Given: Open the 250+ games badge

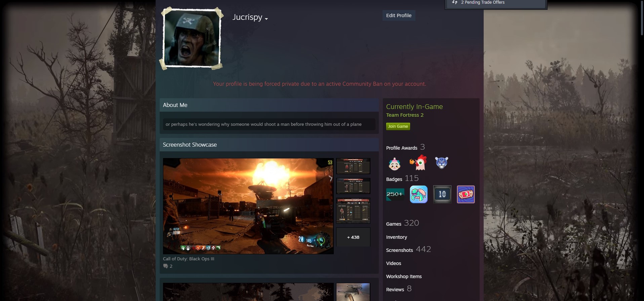Looking at the screenshot, I should tap(395, 194).
